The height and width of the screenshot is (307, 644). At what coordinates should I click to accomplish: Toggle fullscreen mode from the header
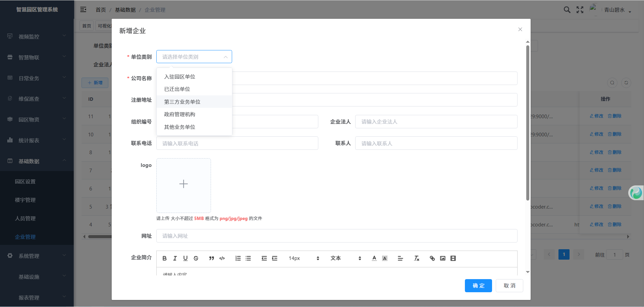click(580, 10)
